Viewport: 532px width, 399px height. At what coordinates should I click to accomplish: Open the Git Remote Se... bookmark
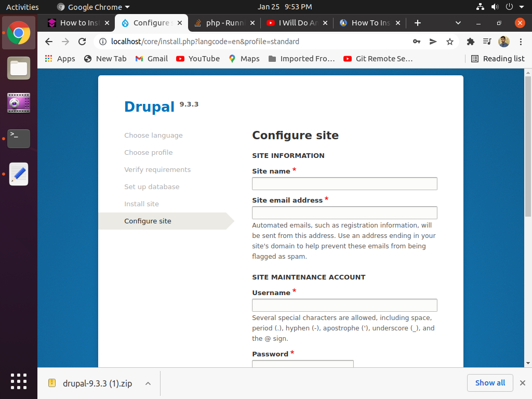click(x=378, y=59)
